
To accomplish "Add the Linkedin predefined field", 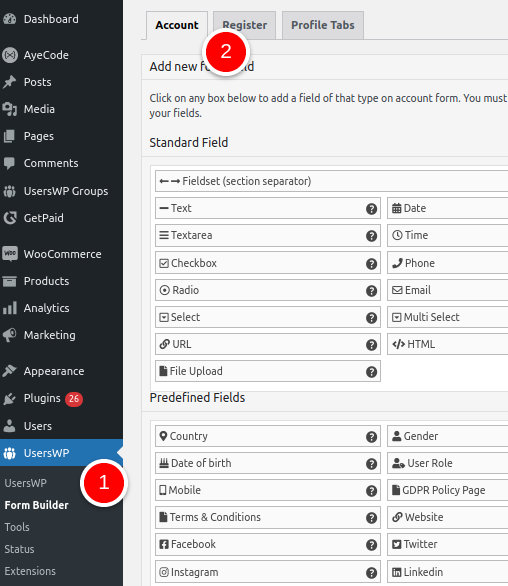I will click(x=447, y=572).
